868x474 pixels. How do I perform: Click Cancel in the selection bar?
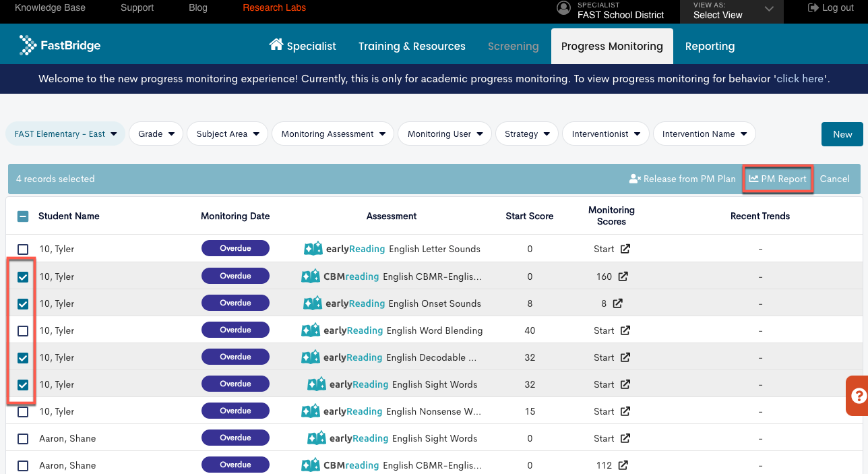click(x=834, y=179)
